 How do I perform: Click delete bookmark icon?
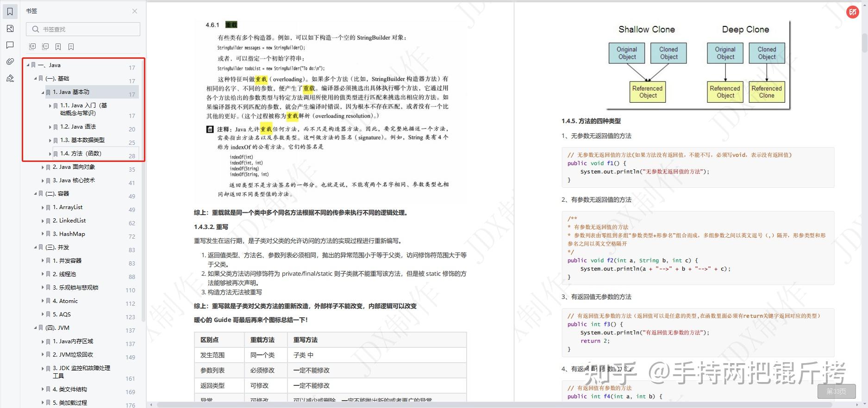click(x=71, y=47)
